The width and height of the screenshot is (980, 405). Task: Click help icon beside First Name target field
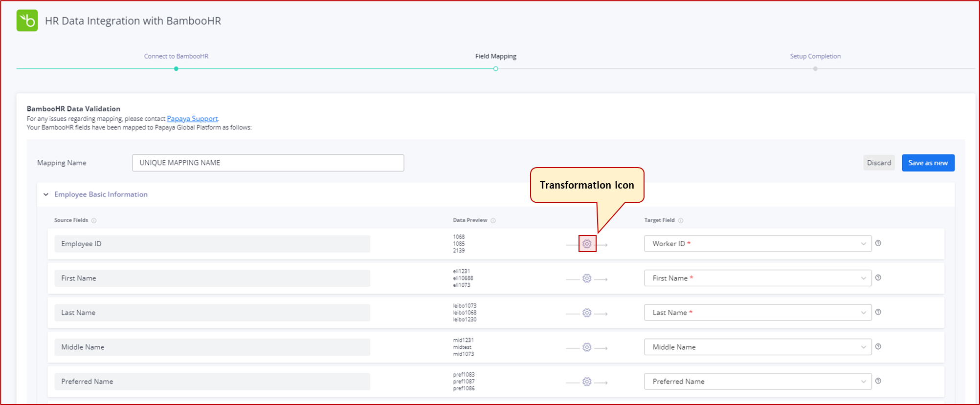[878, 277]
